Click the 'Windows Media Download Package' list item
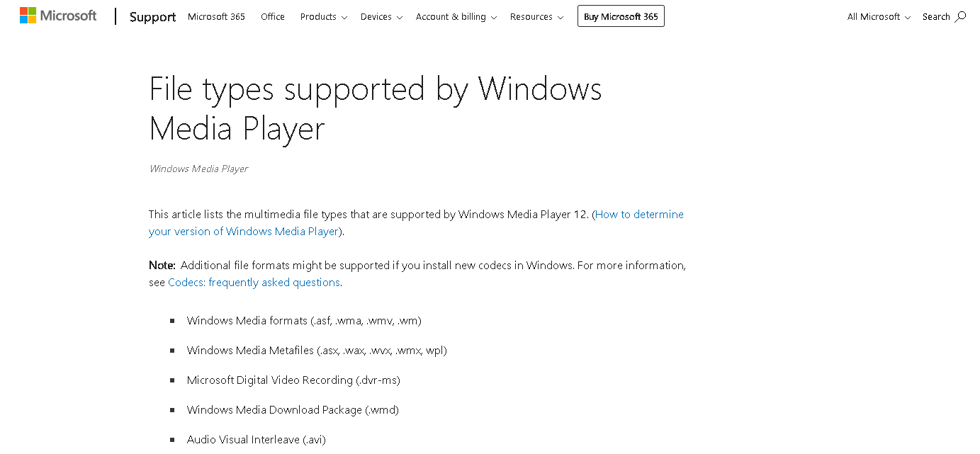 293,409
